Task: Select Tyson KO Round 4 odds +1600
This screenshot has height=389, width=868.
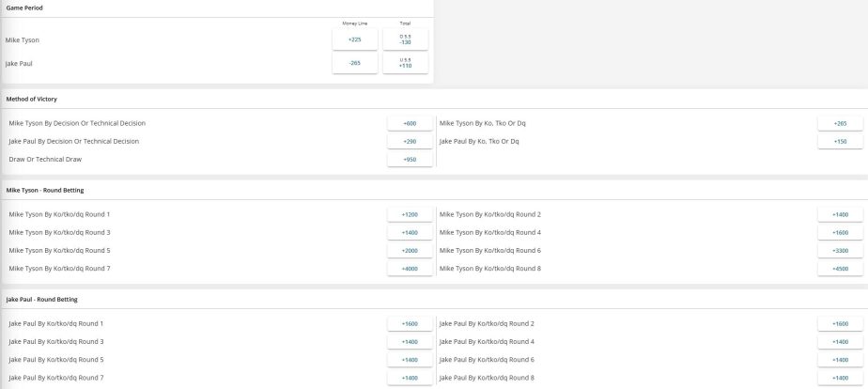Action: tap(840, 232)
